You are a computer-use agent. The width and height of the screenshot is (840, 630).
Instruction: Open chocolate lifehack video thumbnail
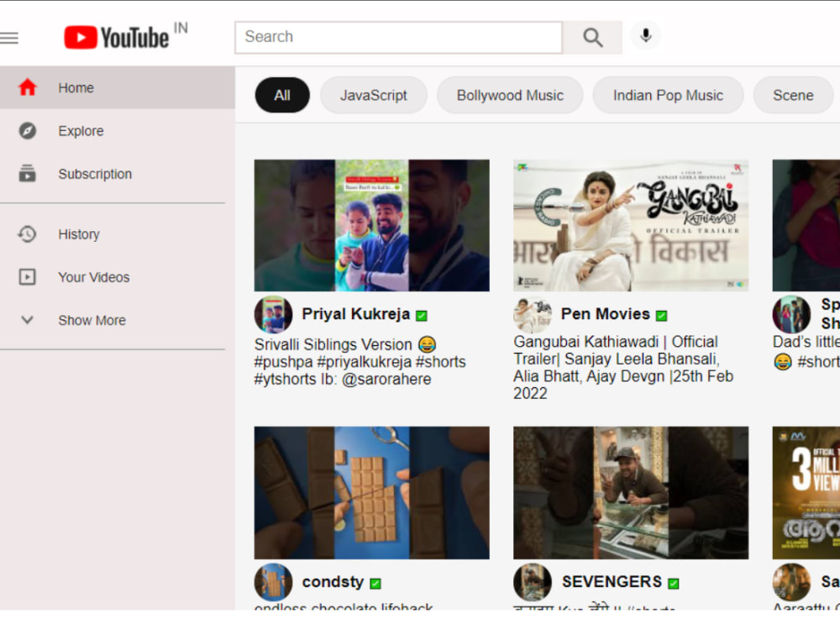[372, 493]
